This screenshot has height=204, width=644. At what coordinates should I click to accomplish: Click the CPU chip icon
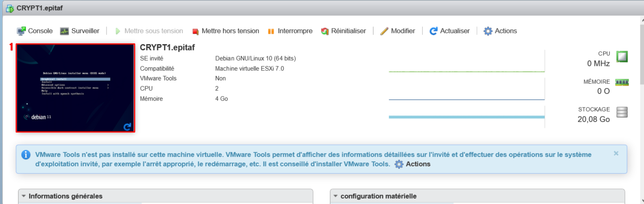pyautogui.click(x=622, y=57)
